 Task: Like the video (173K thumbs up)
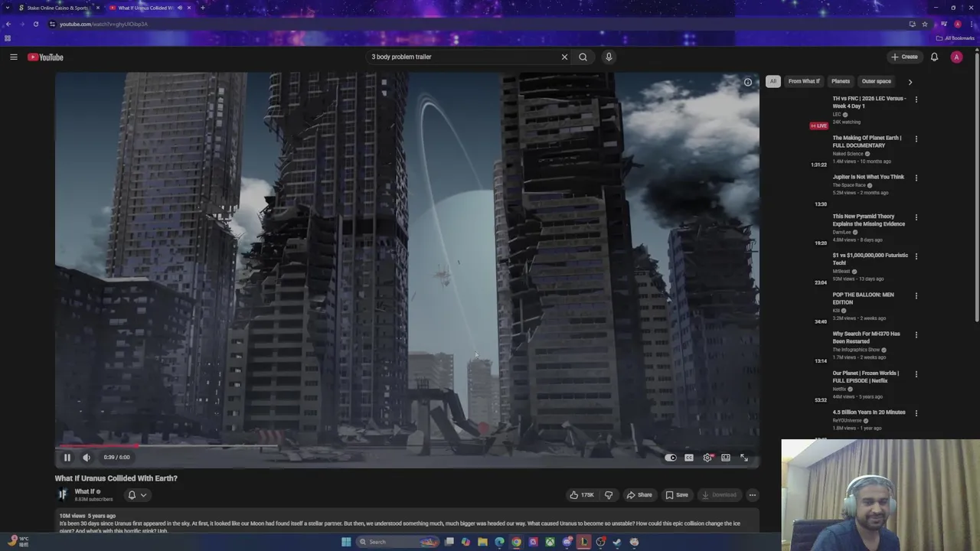tap(581, 495)
